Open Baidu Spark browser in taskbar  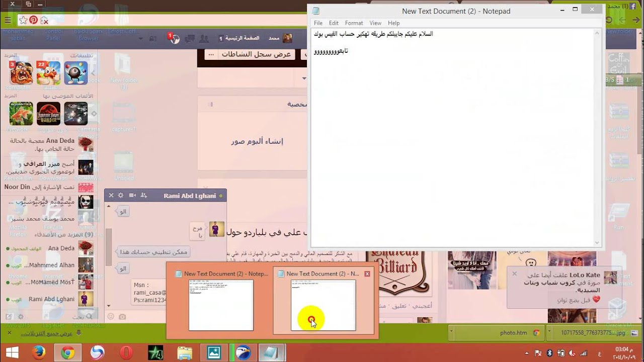[97, 352]
